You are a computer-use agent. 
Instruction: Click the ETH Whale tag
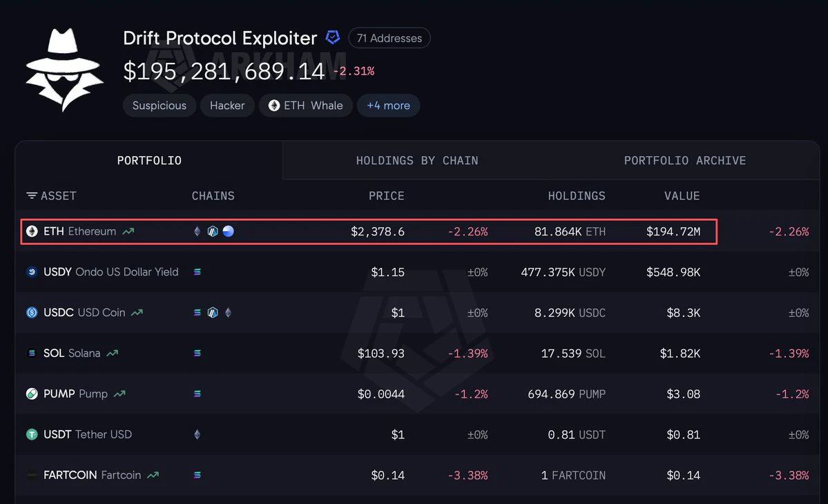305,106
